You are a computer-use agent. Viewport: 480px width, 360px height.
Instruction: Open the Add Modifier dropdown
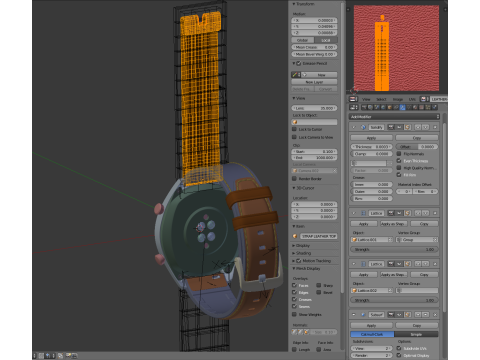click(x=394, y=117)
